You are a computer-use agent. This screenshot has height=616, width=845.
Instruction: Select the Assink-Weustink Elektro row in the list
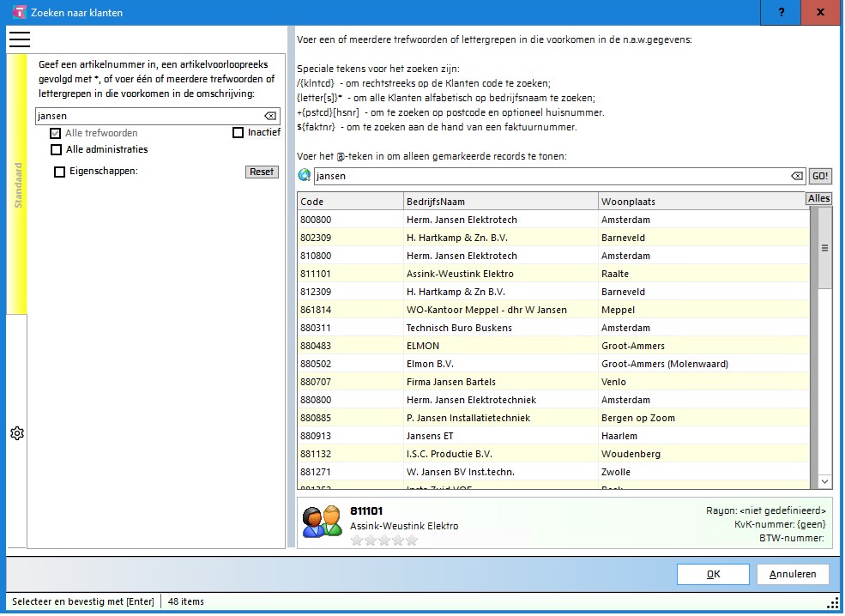tap(553, 274)
